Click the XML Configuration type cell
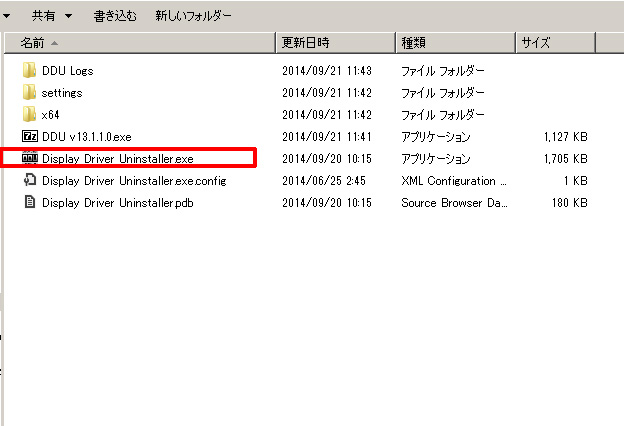 tap(454, 181)
